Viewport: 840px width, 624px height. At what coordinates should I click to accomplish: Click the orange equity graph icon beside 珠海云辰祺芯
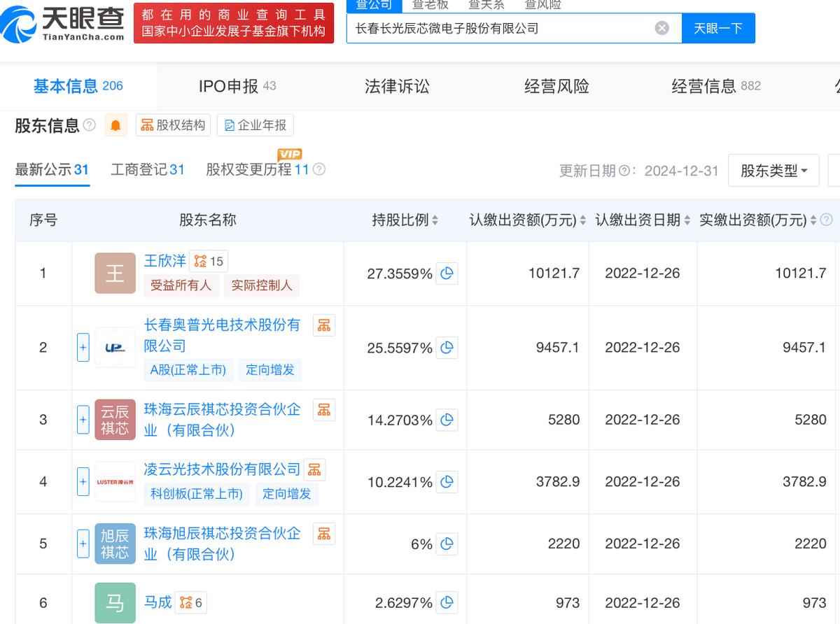click(x=323, y=409)
